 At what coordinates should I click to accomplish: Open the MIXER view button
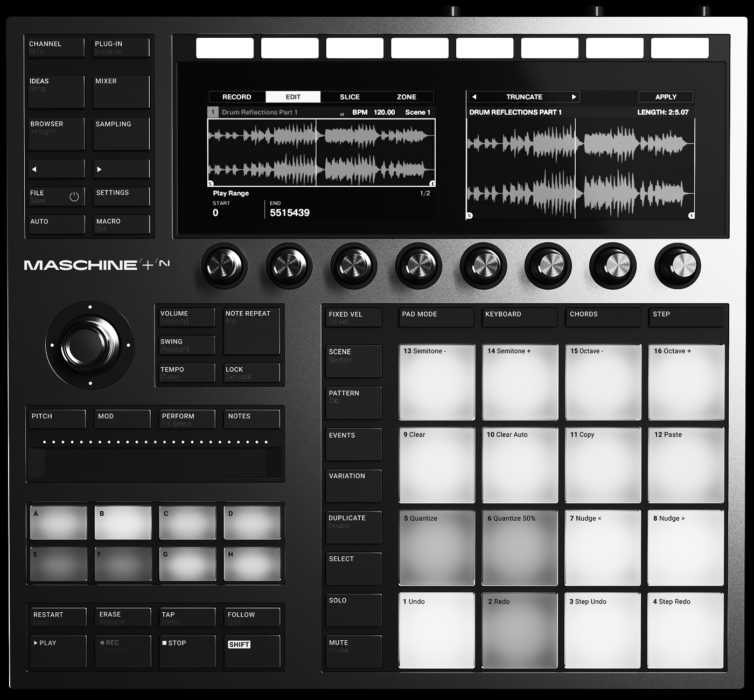pos(122,92)
